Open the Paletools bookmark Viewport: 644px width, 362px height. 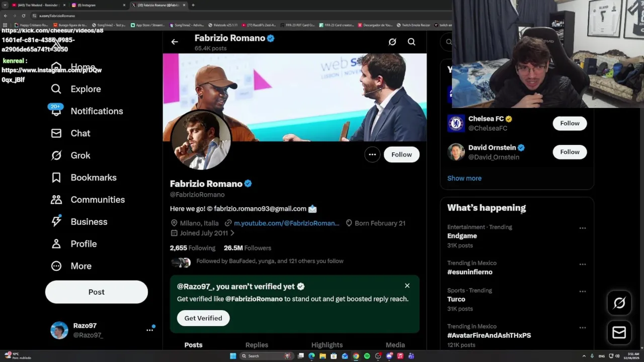[222, 25]
